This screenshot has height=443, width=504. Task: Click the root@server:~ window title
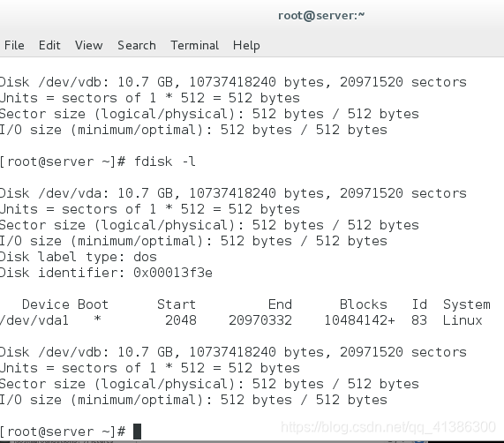[x=321, y=15]
